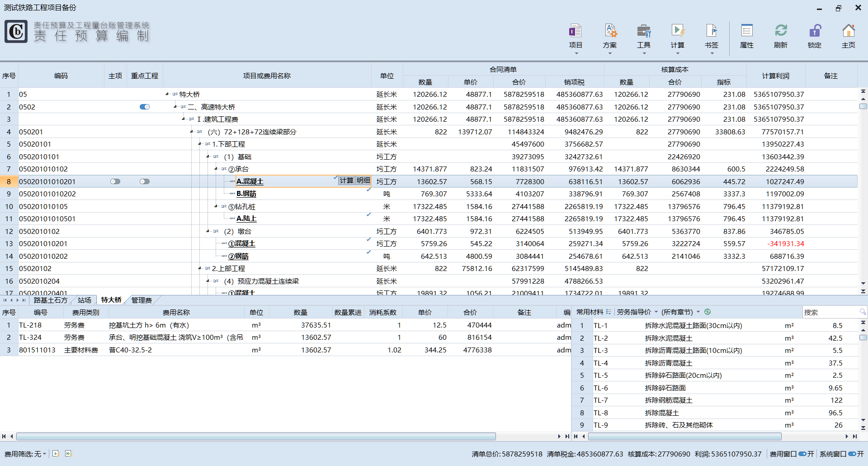This screenshot has height=466, width=868.
Task: Open the 劳务指导价 dropdown
Action: click(637, 312)
